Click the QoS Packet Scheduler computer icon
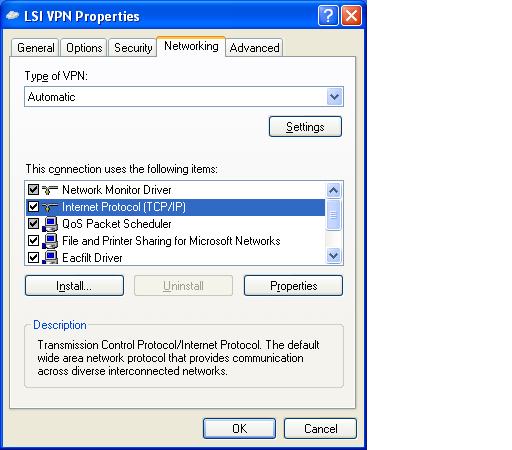 click(x=50, y=224)
